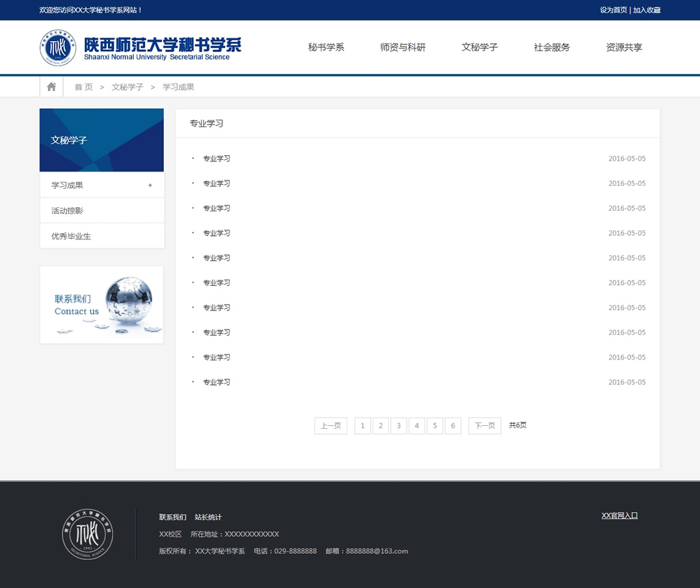Open the first 专业学习 article in list
Viewport: 700px width, 588px height.
point(217,159)
